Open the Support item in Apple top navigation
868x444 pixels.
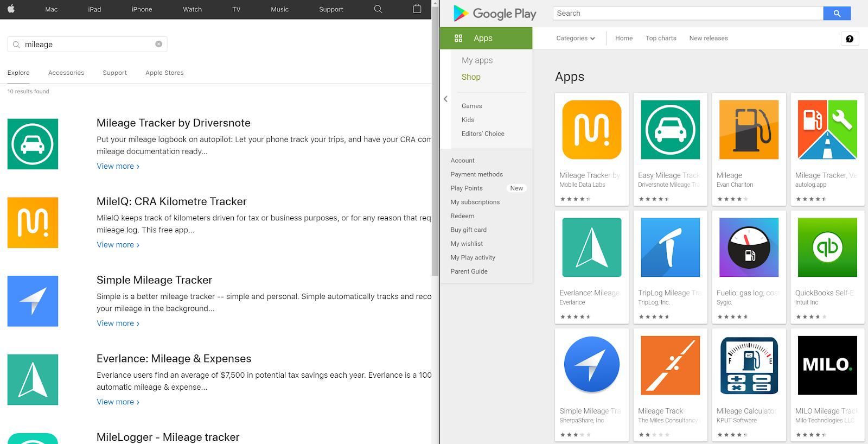pos(331,9)
